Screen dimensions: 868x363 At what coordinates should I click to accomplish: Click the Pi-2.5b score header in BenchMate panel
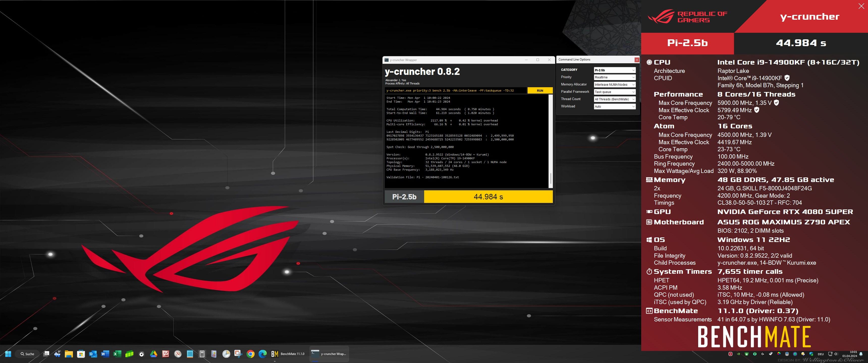coord(687,43)
